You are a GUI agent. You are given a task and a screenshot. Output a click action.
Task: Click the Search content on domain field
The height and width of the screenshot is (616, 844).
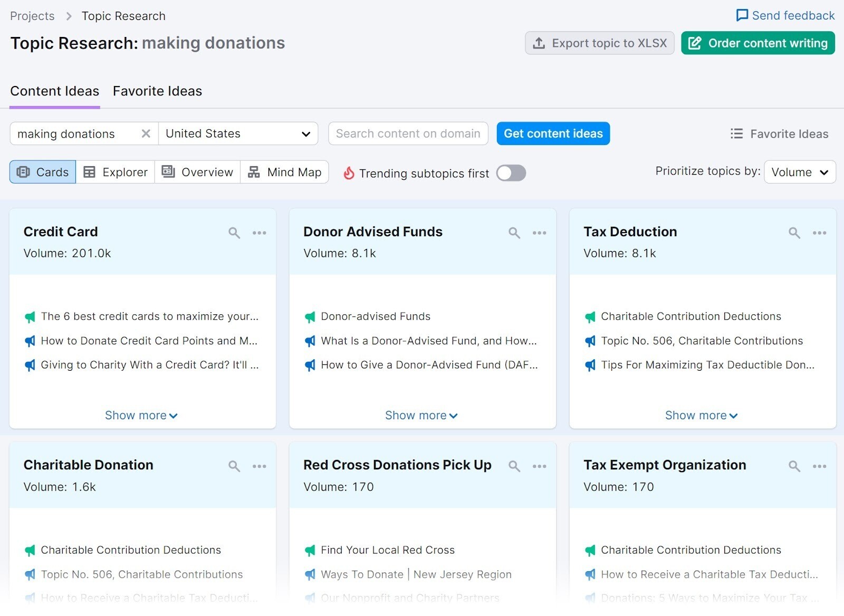coord(408,133)
